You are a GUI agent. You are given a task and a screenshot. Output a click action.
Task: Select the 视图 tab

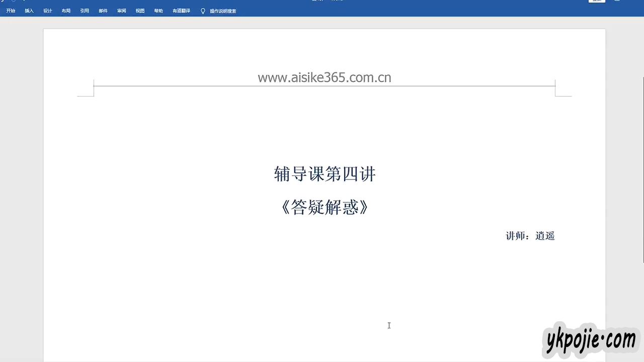coord(140,11)
